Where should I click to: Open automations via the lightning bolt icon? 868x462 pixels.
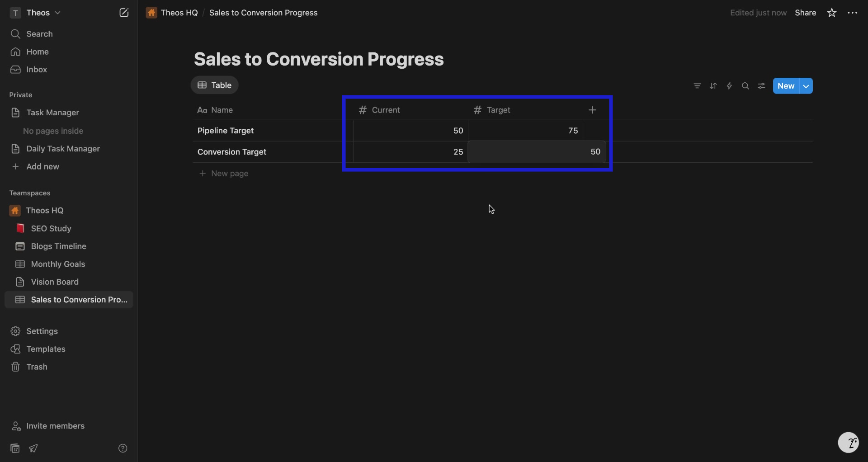[729, 86]
